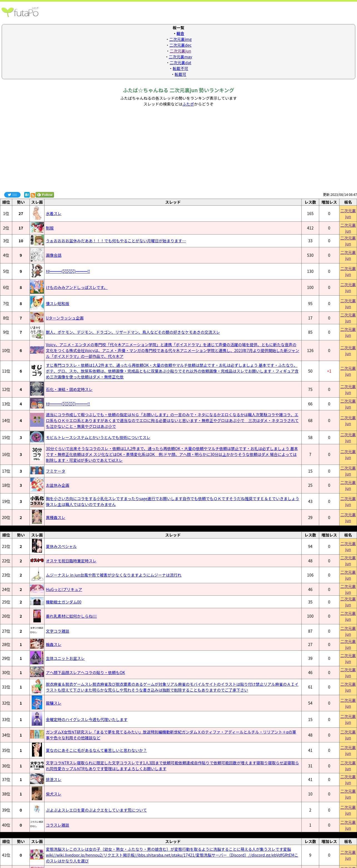The image size is (357, 868).
Task: Open 二次元裏jun board link in 10位 row
Action: pyautogui.click(x=348, y=351)
